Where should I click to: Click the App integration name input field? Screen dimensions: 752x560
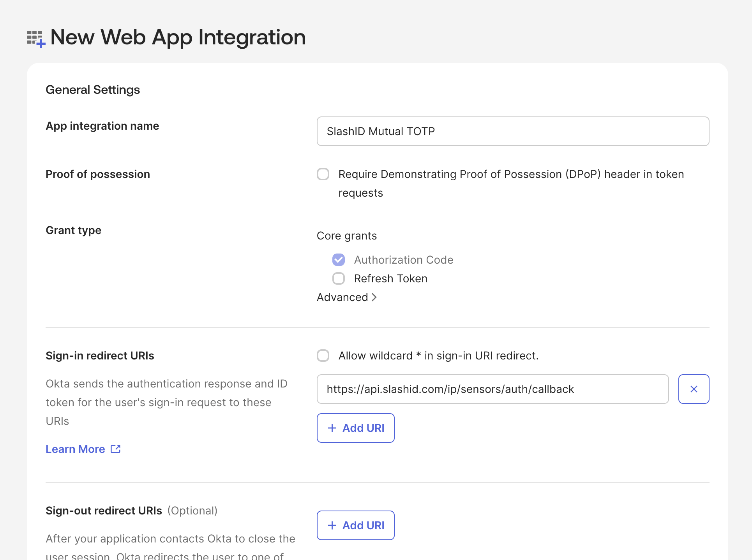(x=513, y=131)
